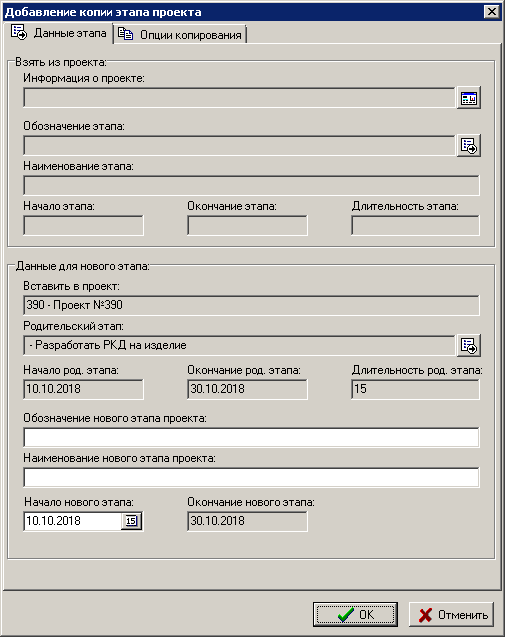This screenshot has height=637, width=505.
Task: Click Длительность род. этапа field
Action: pyautogui.click(x=415, y=389)
